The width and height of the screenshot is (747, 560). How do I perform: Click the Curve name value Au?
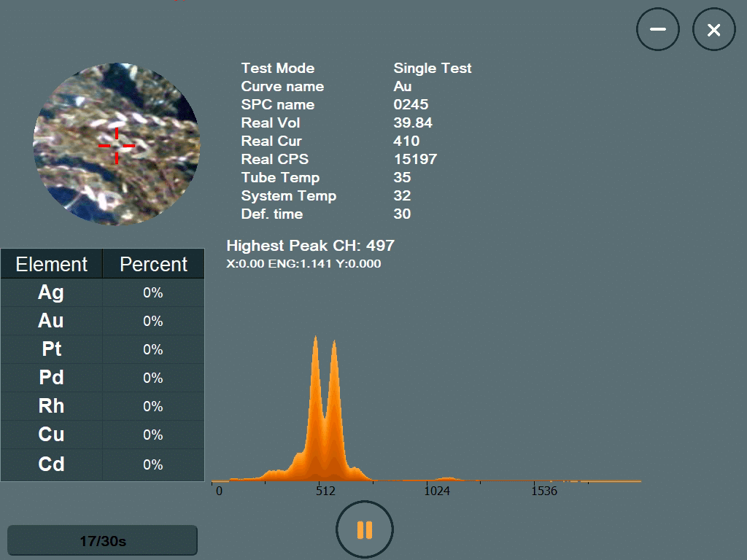403,86
